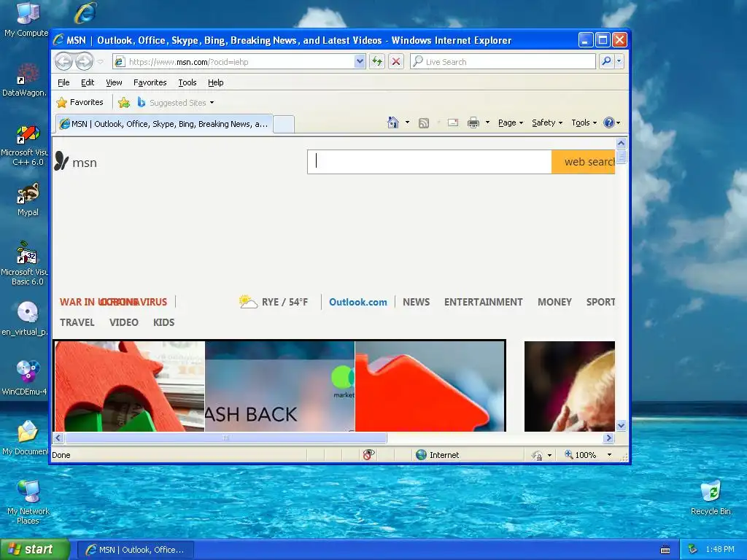Viewport: 747px width, 560px height.
Task: Open the Tools menu in menu bar
Action: click(x=187, y=82)
